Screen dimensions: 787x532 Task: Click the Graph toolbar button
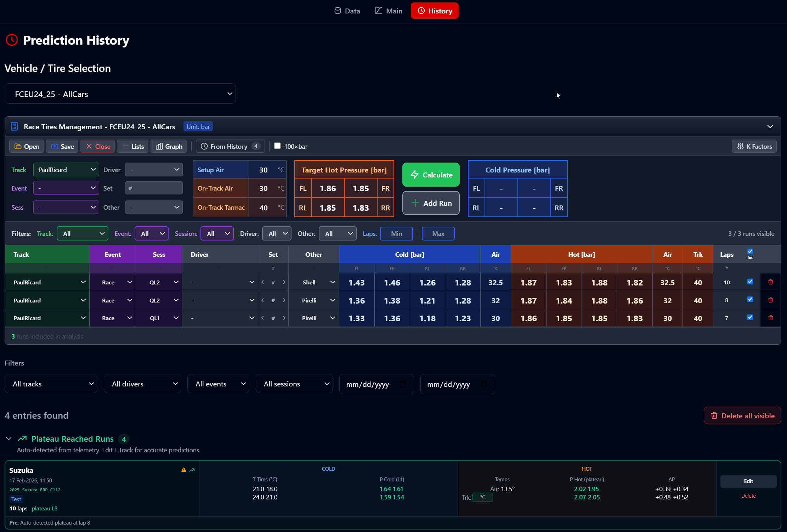[x=169, y=146]
